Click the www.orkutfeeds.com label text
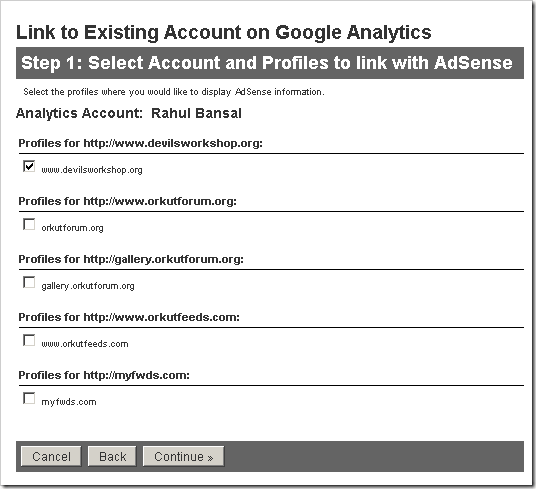This screenshot has width=536, height=489. click(x=85, y=344)
